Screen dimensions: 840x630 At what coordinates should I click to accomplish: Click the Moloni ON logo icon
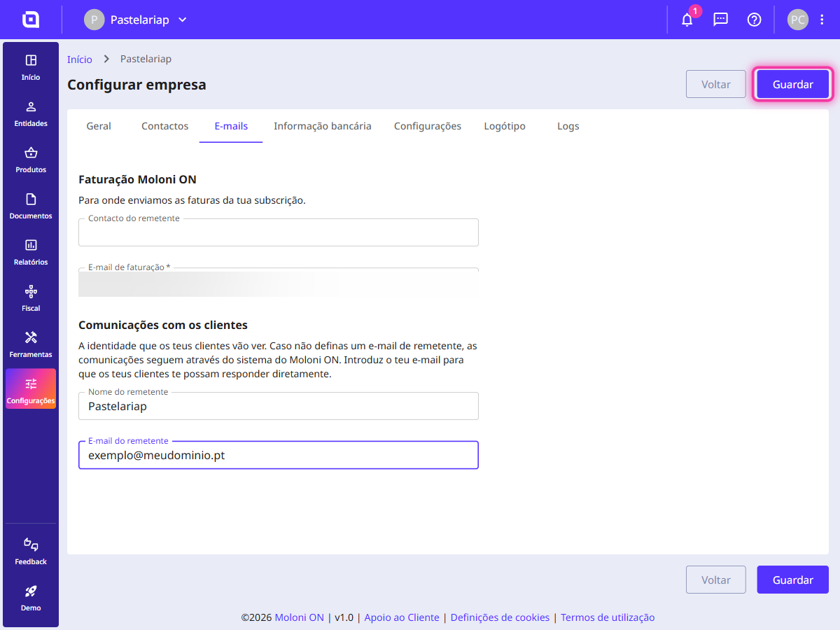[31, 20]
